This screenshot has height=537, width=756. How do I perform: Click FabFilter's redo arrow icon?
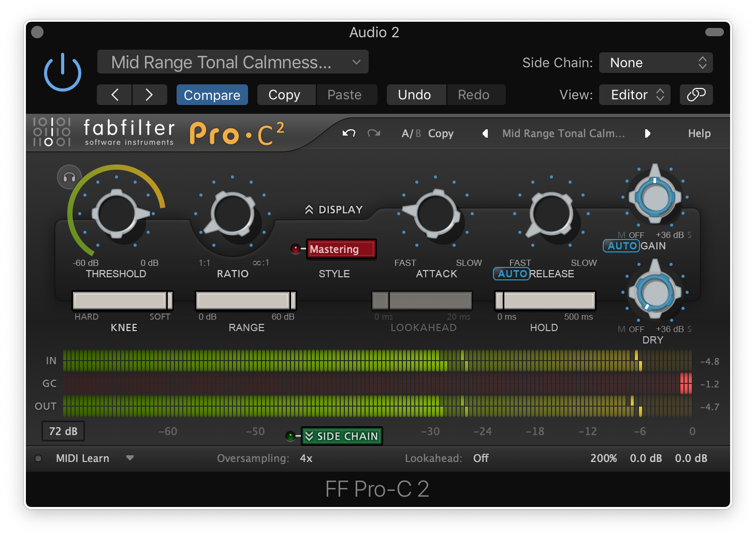[x=374, y=133]
